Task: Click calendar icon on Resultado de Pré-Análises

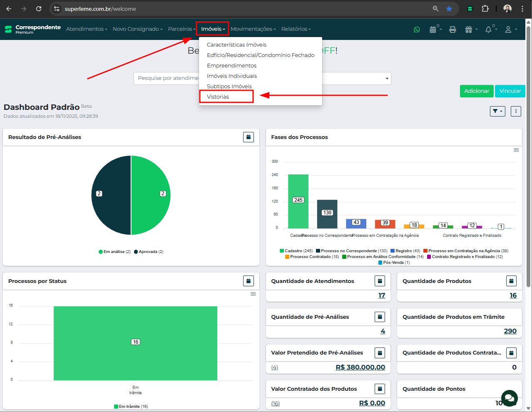Action: coord(249,137)
